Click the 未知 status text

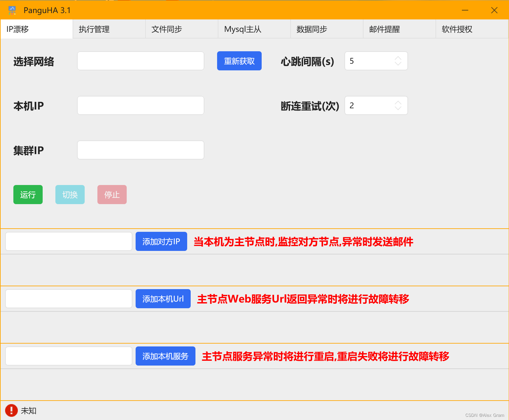[x=29, y=411]
